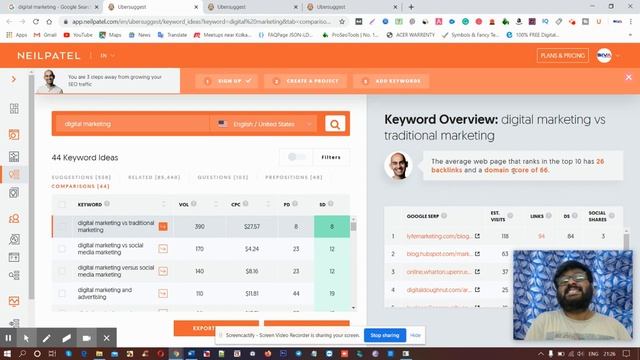Reload the page with the refresh icon
This screenshot has height=360, width=640.
pyautogui.click(x=36, y=22)
